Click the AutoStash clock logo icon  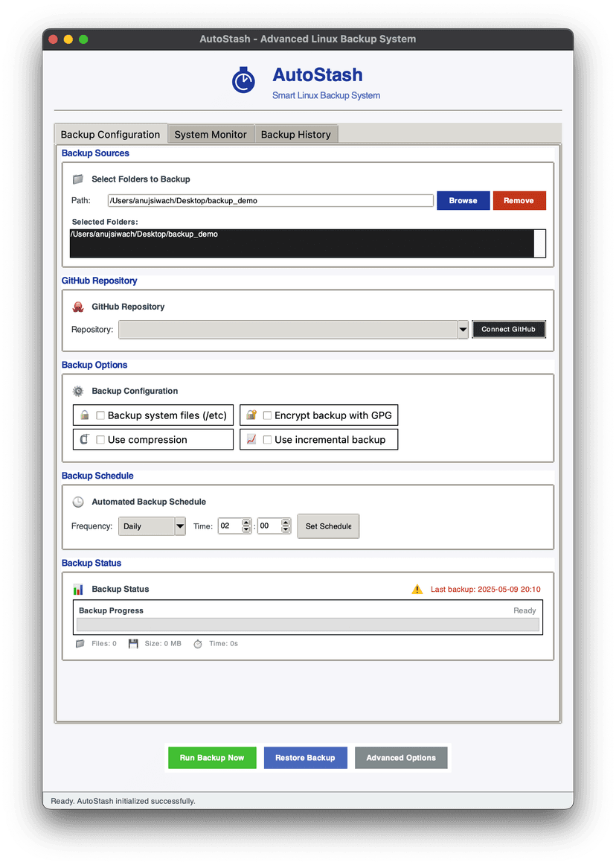243,80
